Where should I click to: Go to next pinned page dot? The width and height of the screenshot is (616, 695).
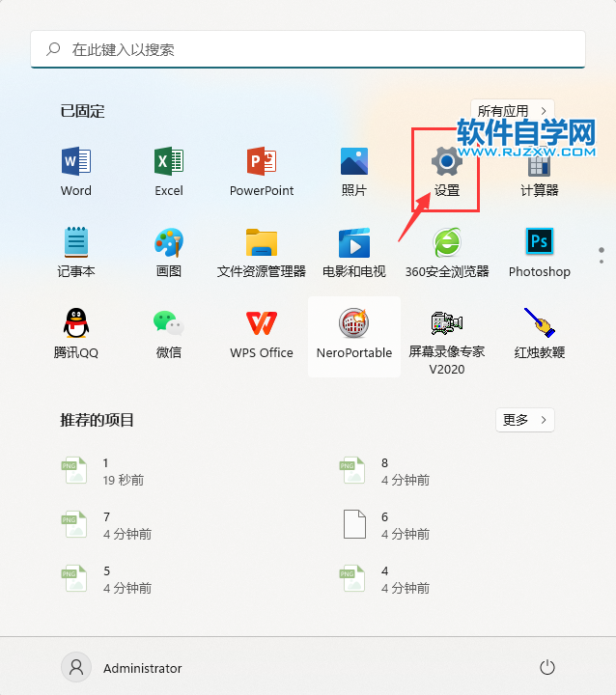tap(602, 262)
